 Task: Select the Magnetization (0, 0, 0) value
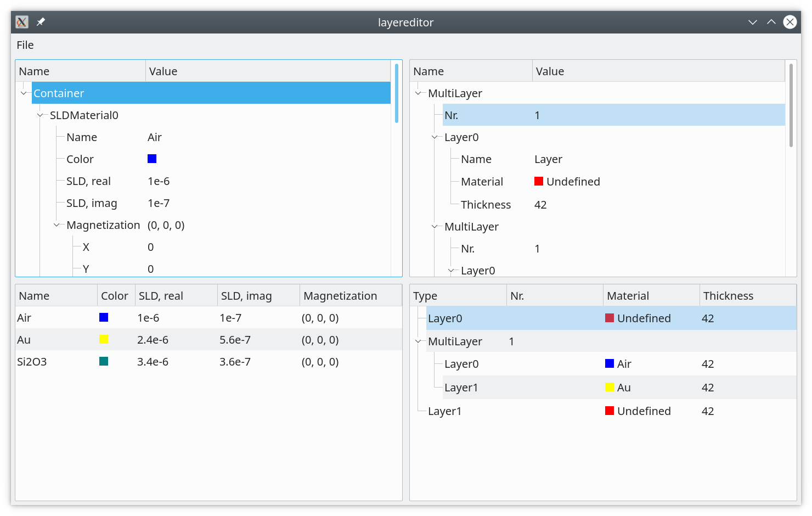pyautogui.click(x=166, y=225)
